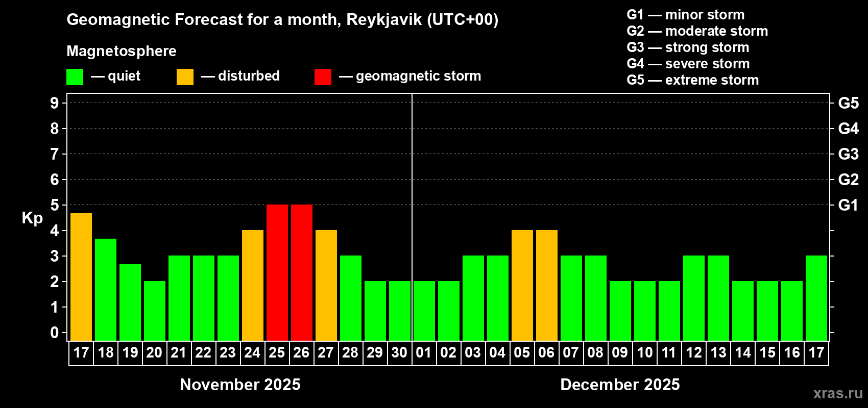Click the orange bar for November 27
The width and height of the screenshot is (868, 408).
pos(326,285)
